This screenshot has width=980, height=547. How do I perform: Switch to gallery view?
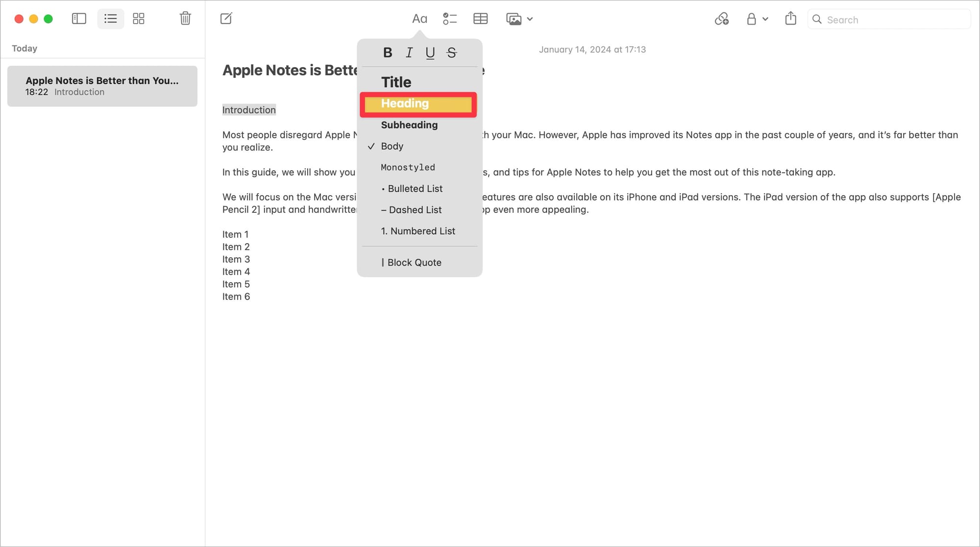[x=139, y=19]
